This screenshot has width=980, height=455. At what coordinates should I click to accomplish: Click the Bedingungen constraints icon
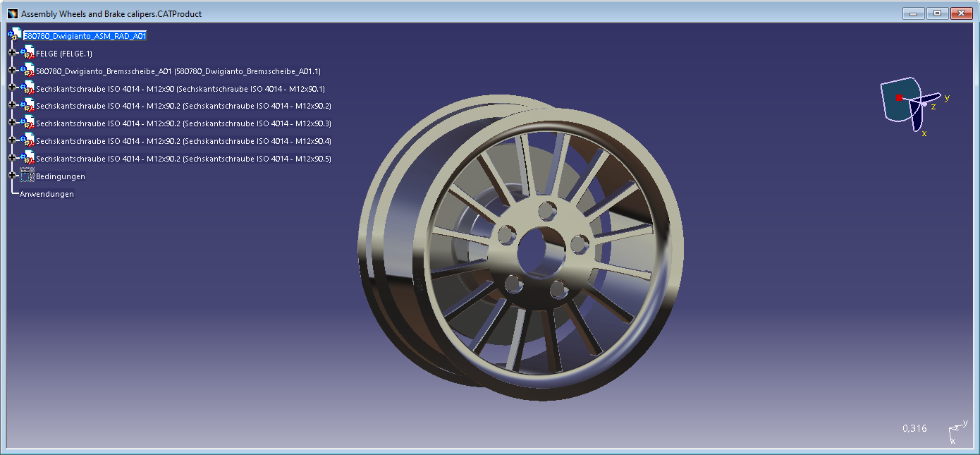tap(27, 176)
